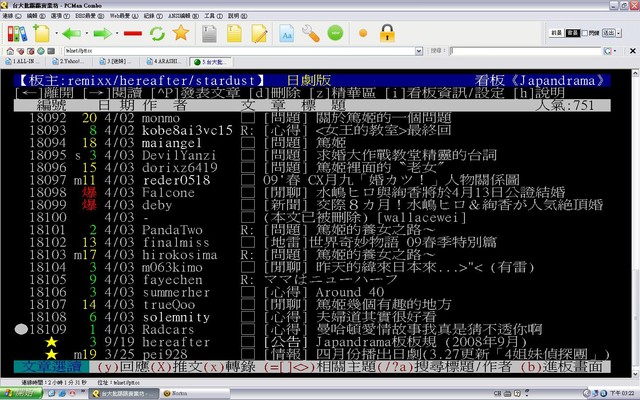The image size is (640, 400).
Task: Select article 18109 by Radcars
Action: tap(312, 329)
